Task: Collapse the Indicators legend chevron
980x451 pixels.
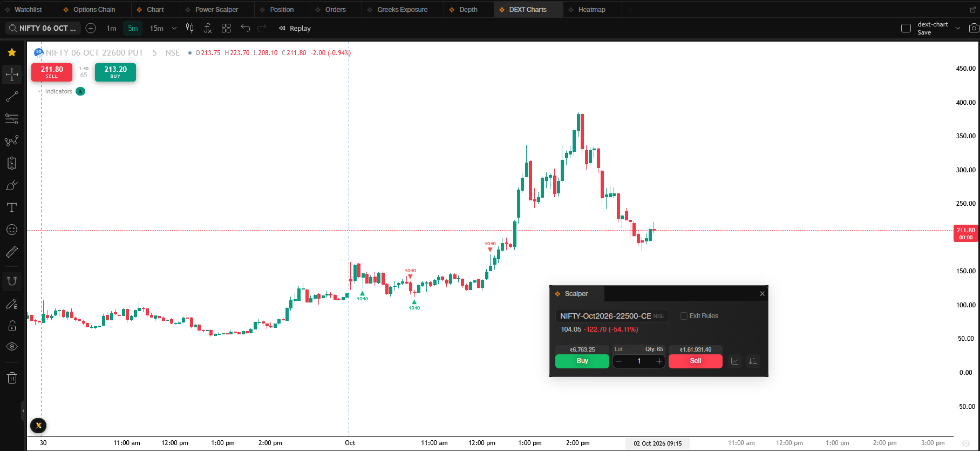Action: [40, 91]
